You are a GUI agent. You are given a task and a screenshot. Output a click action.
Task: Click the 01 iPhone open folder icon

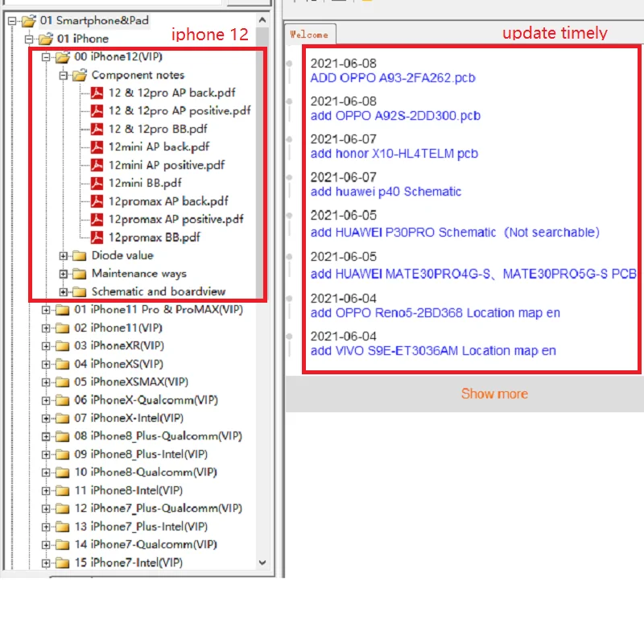coord(46,39)
